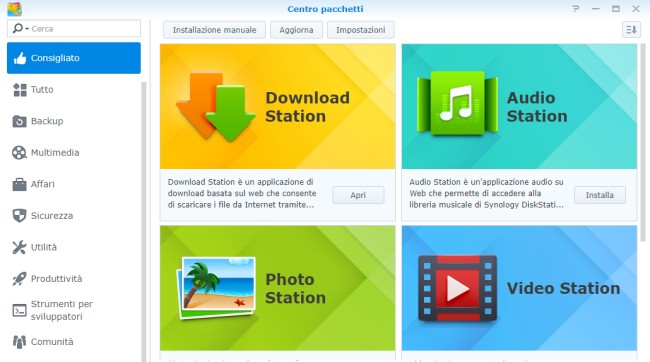Viewport: 650px width, 362px height.
Task: Click the Sicurezza shield icon
Action: (x=19, y=216)
